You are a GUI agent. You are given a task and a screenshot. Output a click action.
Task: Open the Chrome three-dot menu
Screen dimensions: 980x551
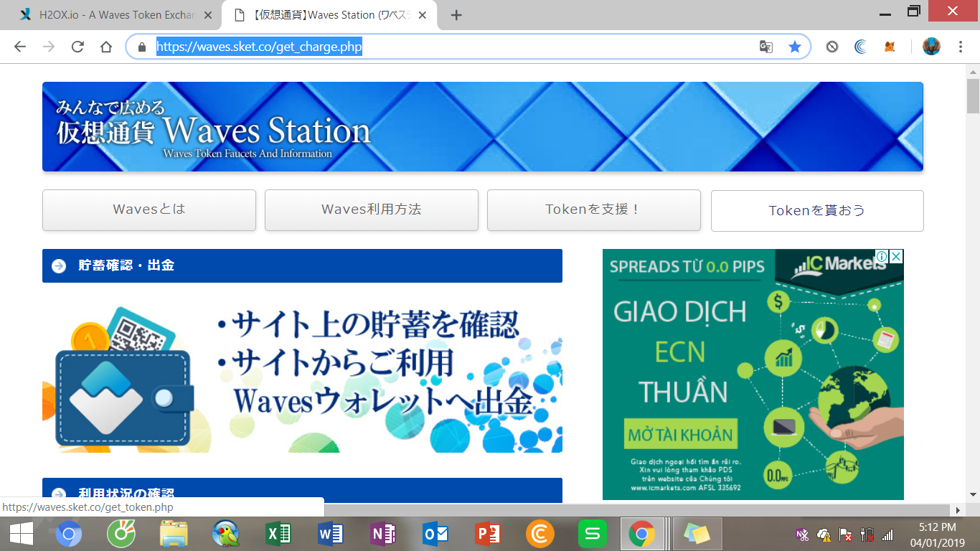(960, 46)
